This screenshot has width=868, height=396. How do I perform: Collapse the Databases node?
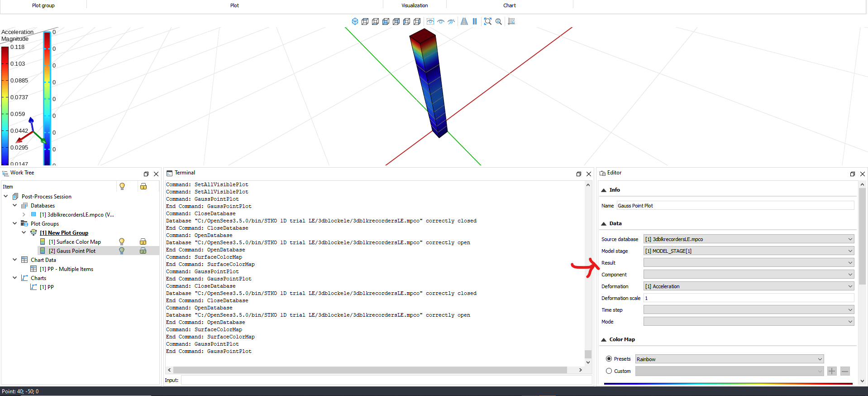[x=14, y=205]
